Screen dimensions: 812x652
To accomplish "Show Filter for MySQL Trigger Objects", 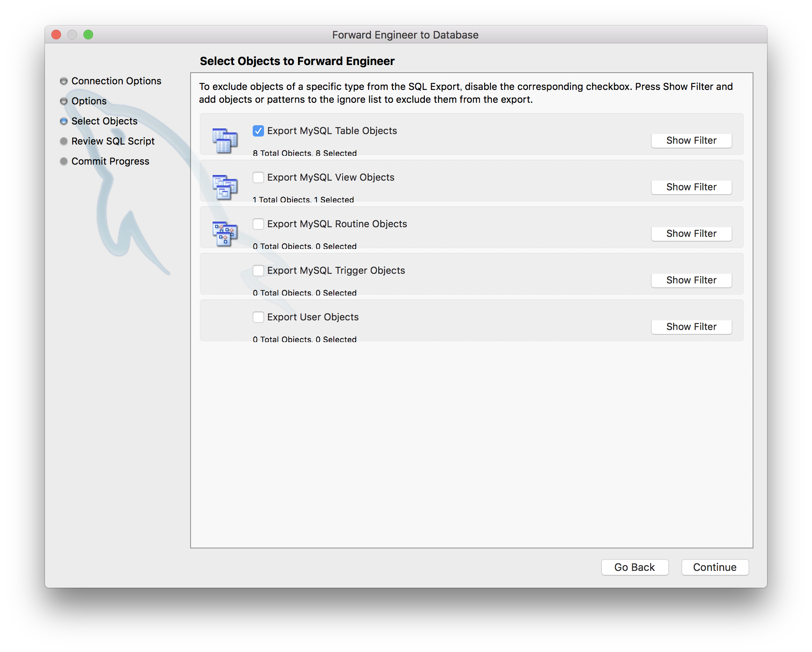I will 691,279.
